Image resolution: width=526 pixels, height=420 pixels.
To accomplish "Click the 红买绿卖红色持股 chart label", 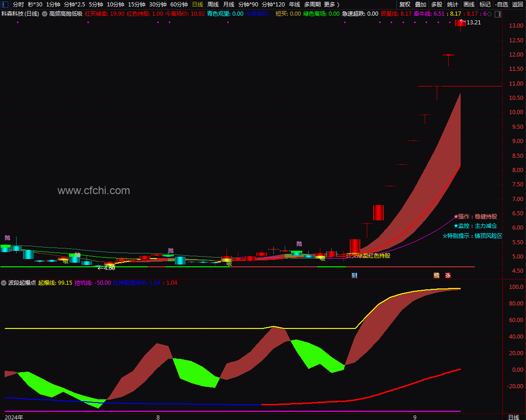I will pos(368,256).
